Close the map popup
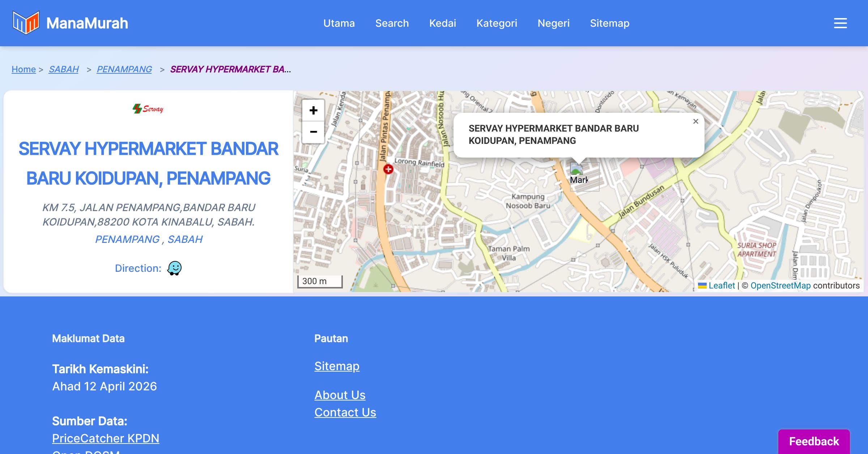868x454 pixels. pos(695,121)
